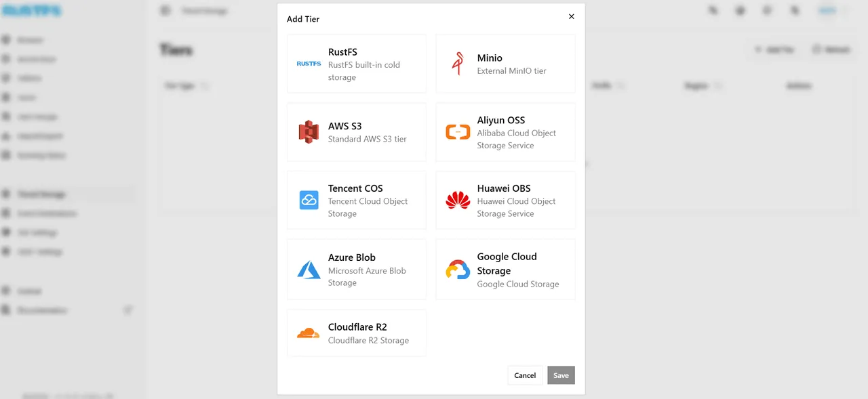The height and width of the screenshot is (399, 868).
Task: Select the "Tencent COS" title text
Action: pyautogui.click(x=355, y=188)
